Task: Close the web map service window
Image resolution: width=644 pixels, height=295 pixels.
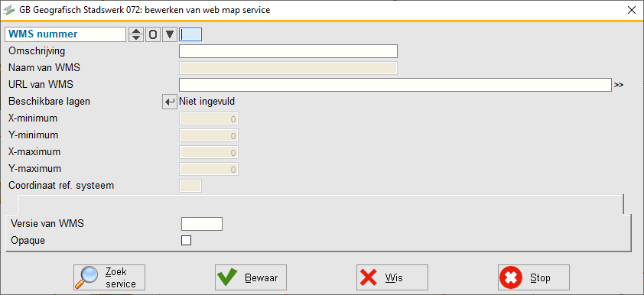Action: point(632,10)
